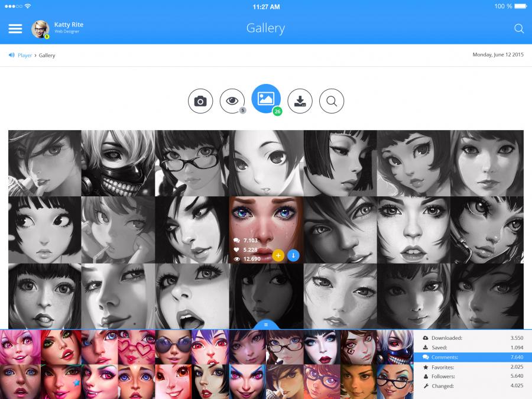Viewport: 532px width, 399px height.
Task: Click the round magnifier search button
Action: (332, 101)
